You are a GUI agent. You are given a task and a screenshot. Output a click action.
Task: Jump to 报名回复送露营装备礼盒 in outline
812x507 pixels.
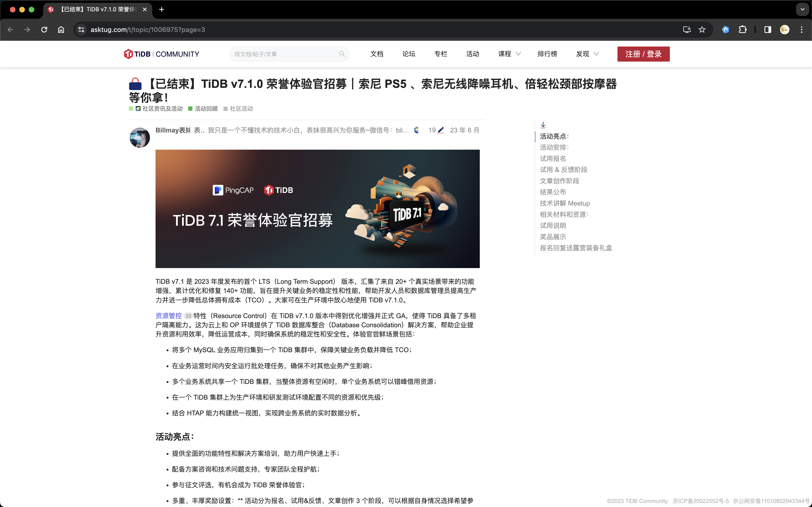point(576,248)
